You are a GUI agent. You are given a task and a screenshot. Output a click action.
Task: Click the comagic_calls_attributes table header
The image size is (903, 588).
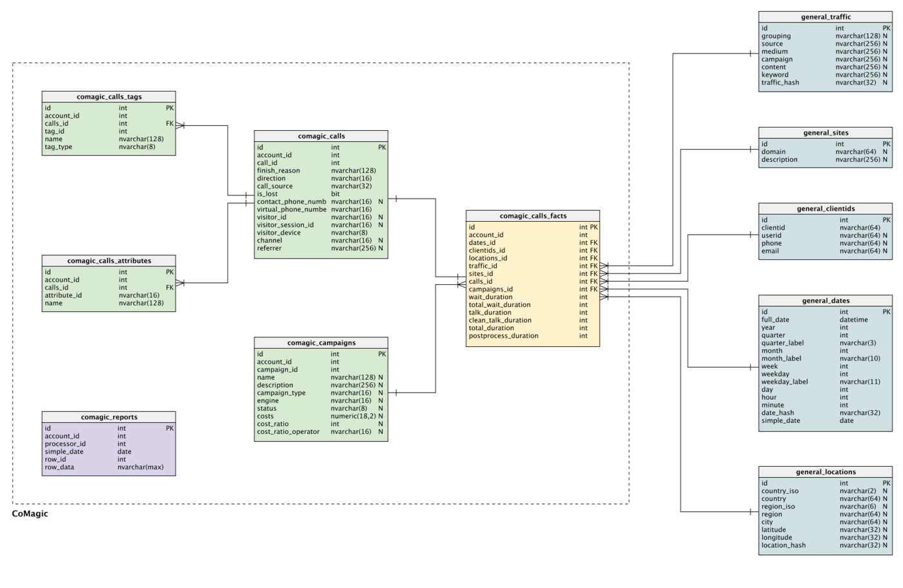pos(108,260)
